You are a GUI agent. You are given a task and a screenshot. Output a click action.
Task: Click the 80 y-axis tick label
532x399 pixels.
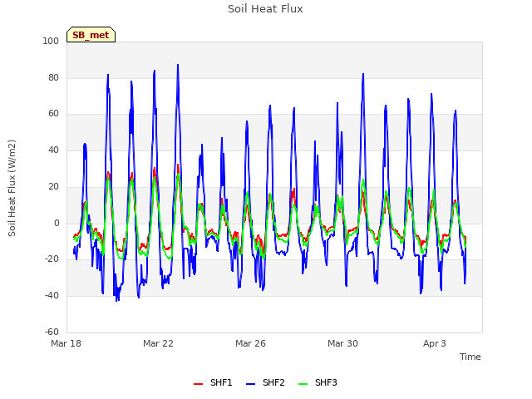click(x=53, y=77)
